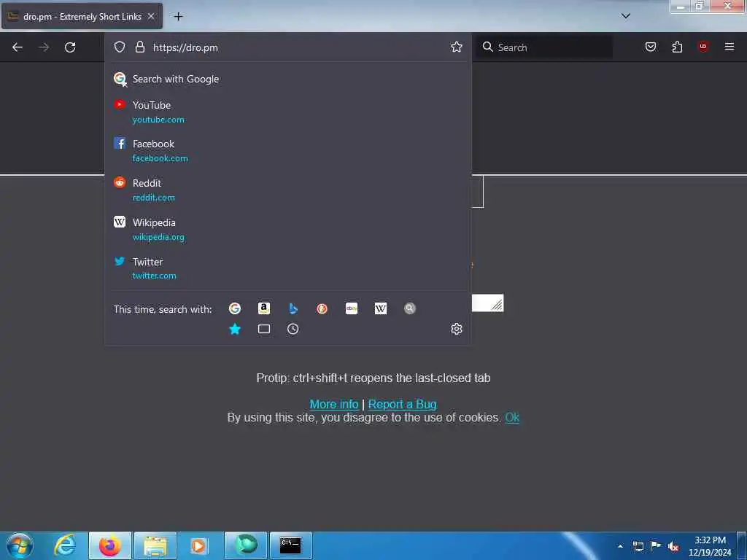Open the More info link
This screenshot has width=747, height=560.
pos(334,404)
